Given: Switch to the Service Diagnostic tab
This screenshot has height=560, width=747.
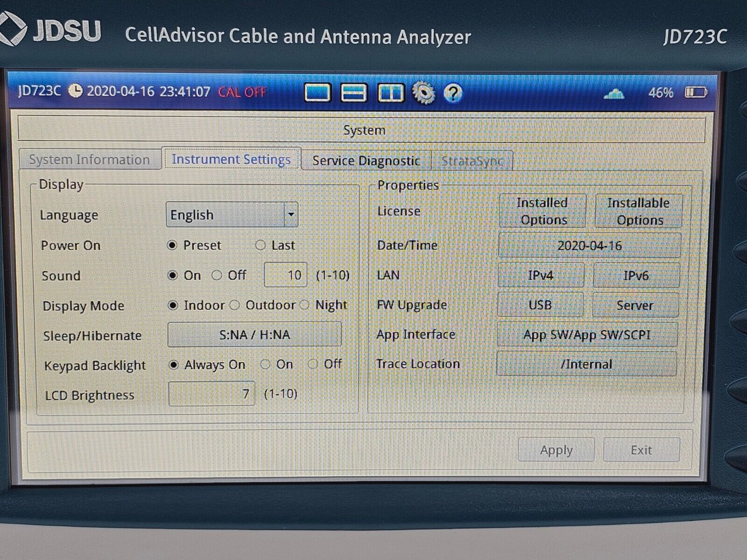Looking at the screenshot, I should pyautogui.click(x=366, y=161).
